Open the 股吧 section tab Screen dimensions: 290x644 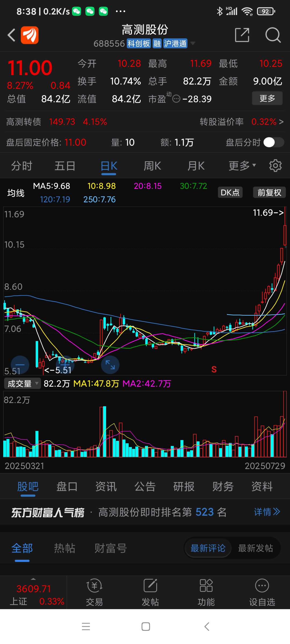pyautogui.click(x=28, y=486)
